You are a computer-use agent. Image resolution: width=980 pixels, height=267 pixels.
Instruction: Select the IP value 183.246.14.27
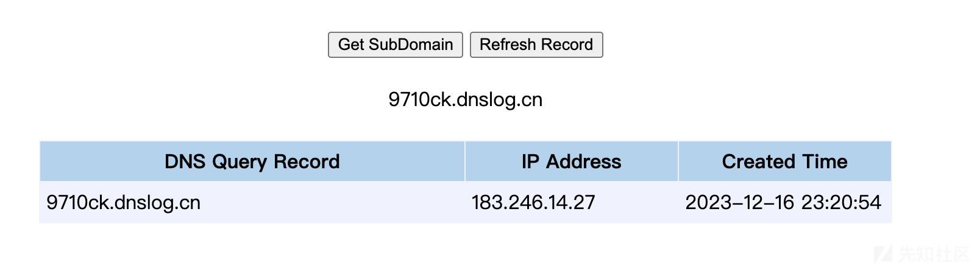click(x=533, y=202)
